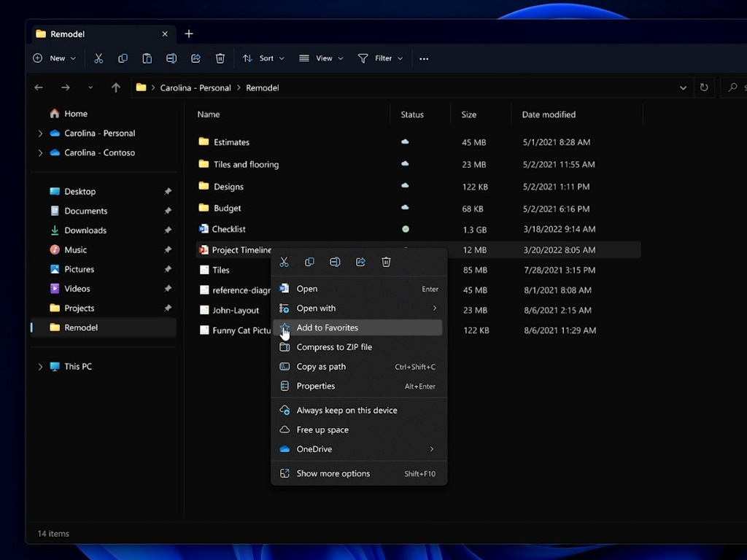Choose Compress to ZIP file

click(x=334, y=347)
